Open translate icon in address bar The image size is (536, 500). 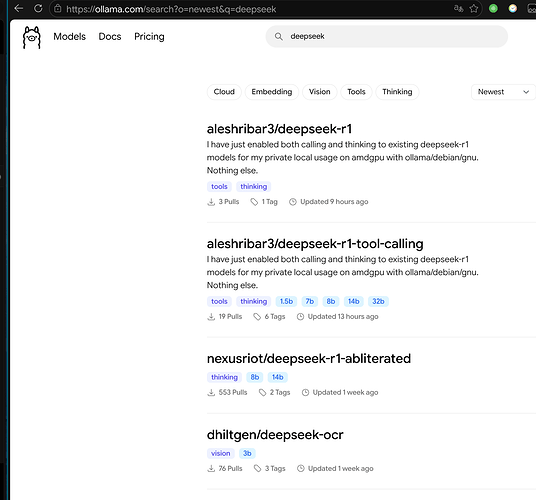458,9
